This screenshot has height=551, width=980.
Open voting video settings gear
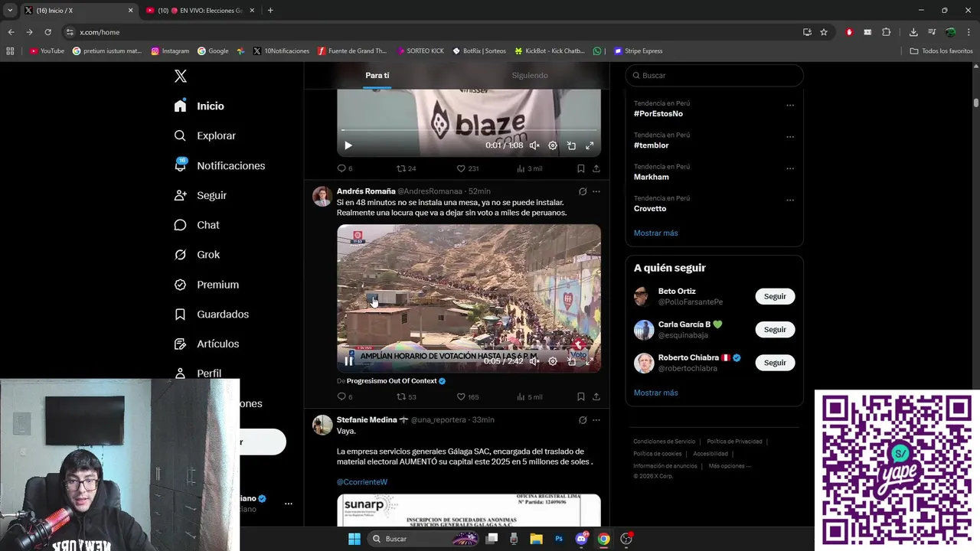[553, 361]
